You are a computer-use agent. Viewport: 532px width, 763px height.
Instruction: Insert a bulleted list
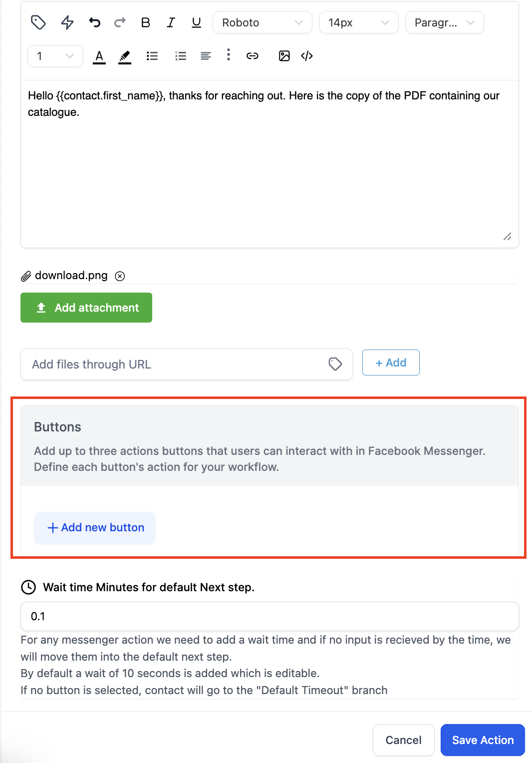tap(152, 56)
